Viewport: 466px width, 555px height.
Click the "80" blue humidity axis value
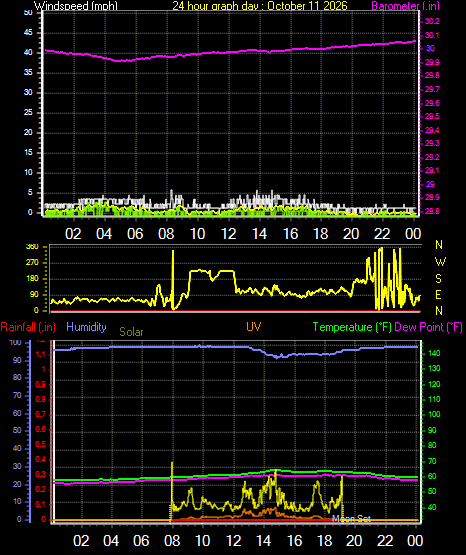coord(17,377)
